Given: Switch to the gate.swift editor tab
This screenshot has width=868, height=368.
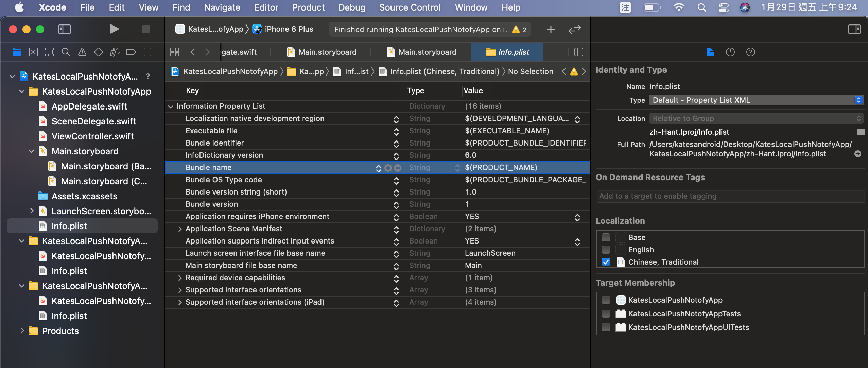Looking at the screenshot, I should tap(239, 52).
